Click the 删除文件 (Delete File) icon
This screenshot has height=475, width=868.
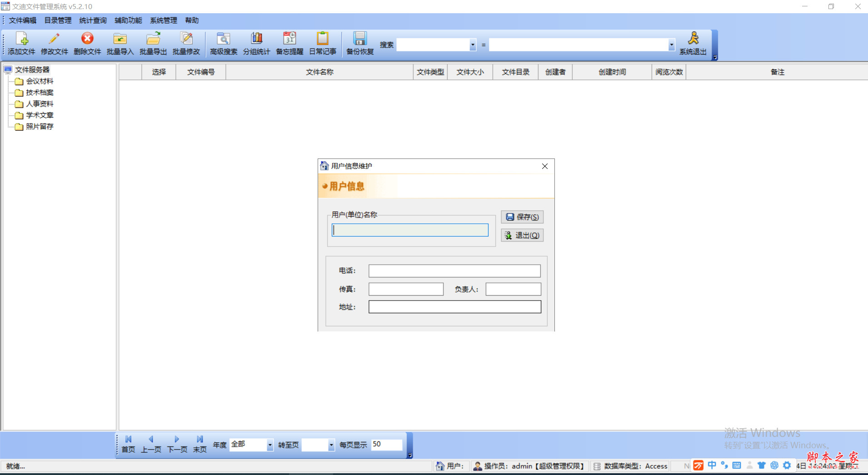tap(87, 43)
